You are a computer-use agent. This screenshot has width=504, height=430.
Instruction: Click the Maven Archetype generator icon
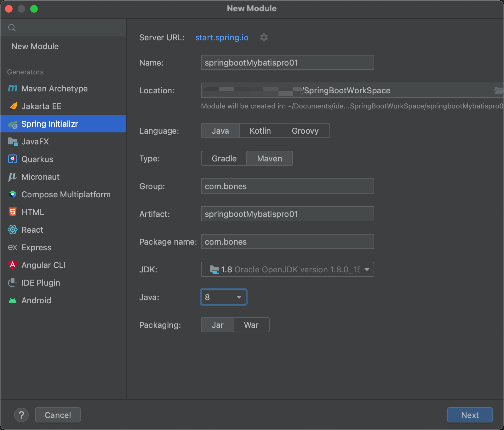click(x=13, y=89)
